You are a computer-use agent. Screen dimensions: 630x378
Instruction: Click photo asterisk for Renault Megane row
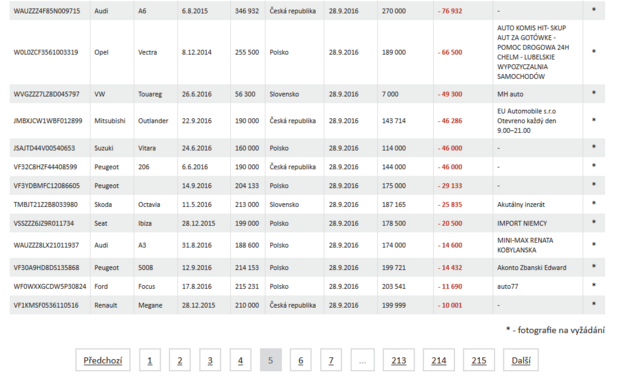(x=593, y=304)
